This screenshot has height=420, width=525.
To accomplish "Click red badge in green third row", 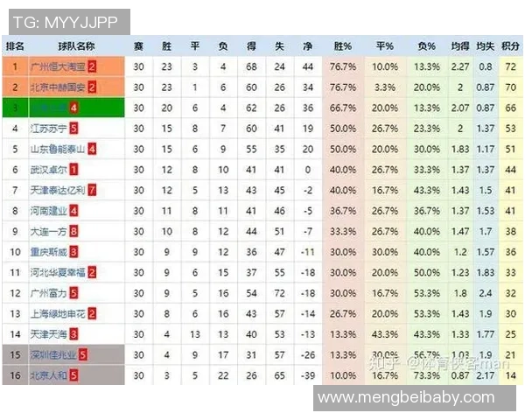I will 74,108.
